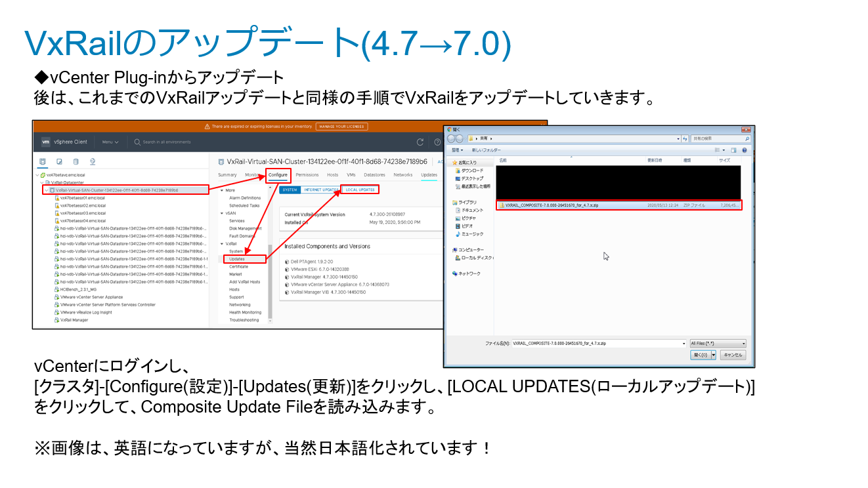This screenshot has height=488, width=868.
Task: Open the 整理 dropdown in the file dialog
Action: click(x=456, y=150)
